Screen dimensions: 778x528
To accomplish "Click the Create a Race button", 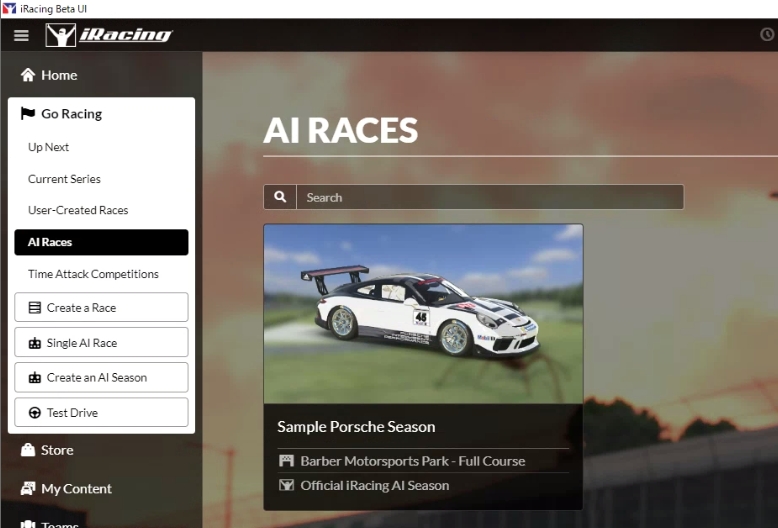I will 101,307.
